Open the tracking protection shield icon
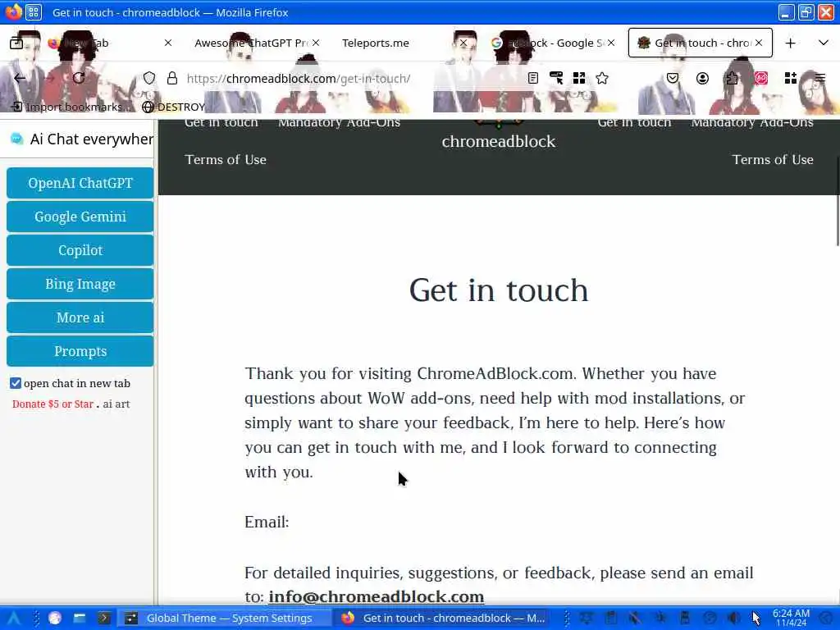 pyautogui.click(x=149, y=78)
